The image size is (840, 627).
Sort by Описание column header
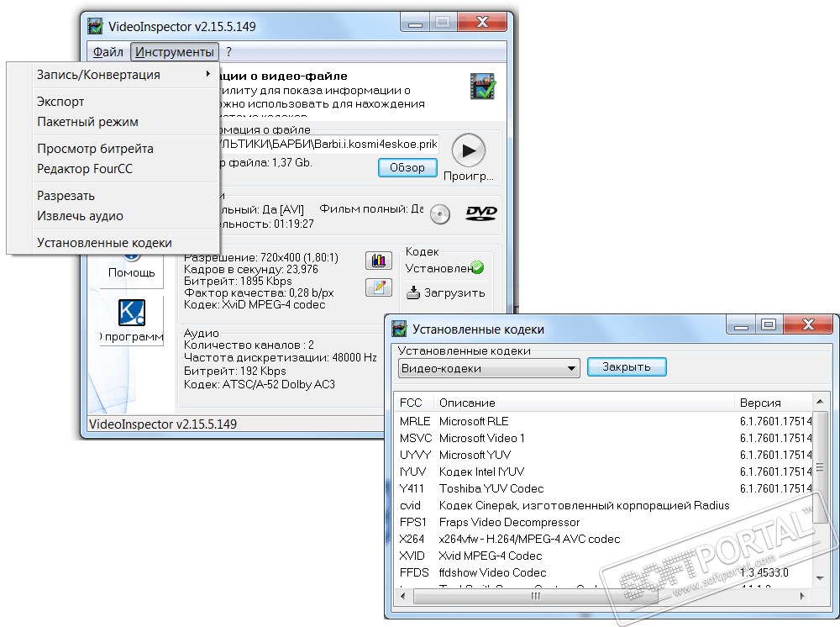tap(585, 403)
